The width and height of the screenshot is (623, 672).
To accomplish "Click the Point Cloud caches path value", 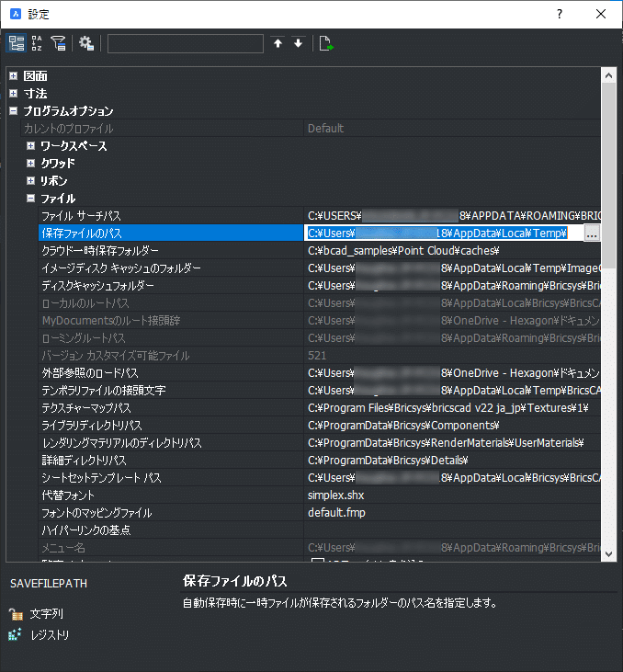I will click(x=403, y=251).
